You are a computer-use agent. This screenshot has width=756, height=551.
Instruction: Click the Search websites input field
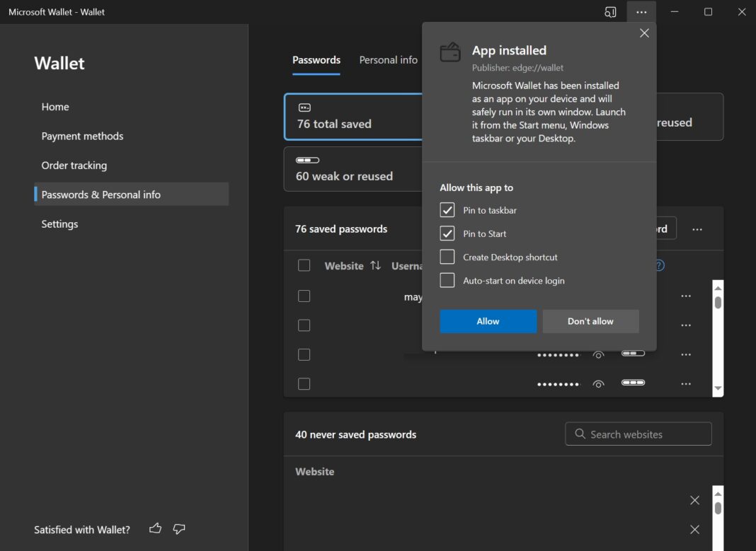(x=638, y=434)
